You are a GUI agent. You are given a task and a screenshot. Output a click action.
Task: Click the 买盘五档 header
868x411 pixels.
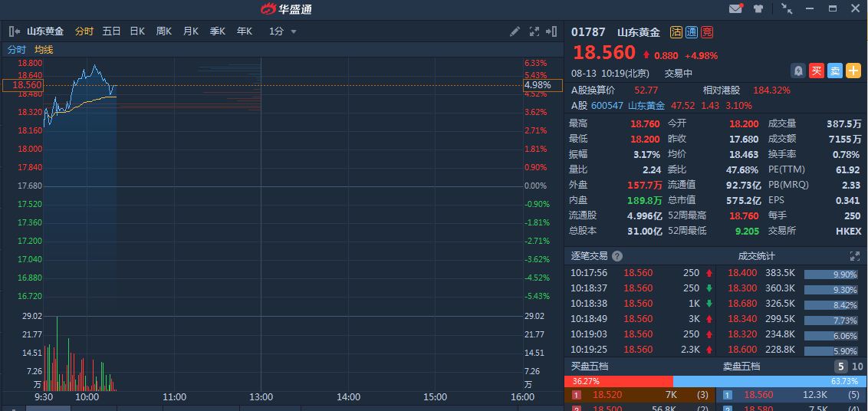(590, 366)
